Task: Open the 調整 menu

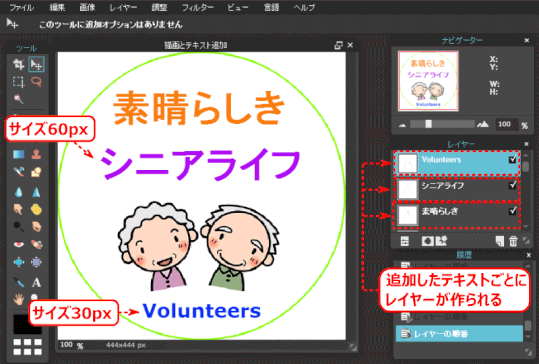Action: 159,8
